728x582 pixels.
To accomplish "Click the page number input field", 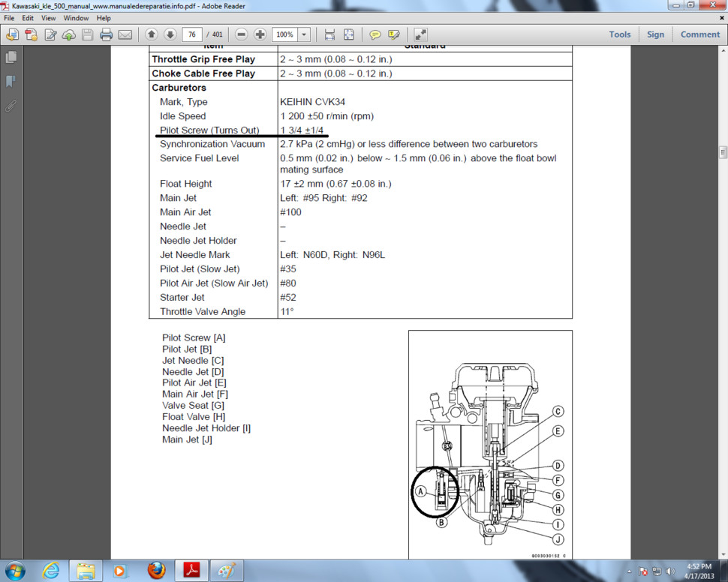I will click(x=191, y=34).
